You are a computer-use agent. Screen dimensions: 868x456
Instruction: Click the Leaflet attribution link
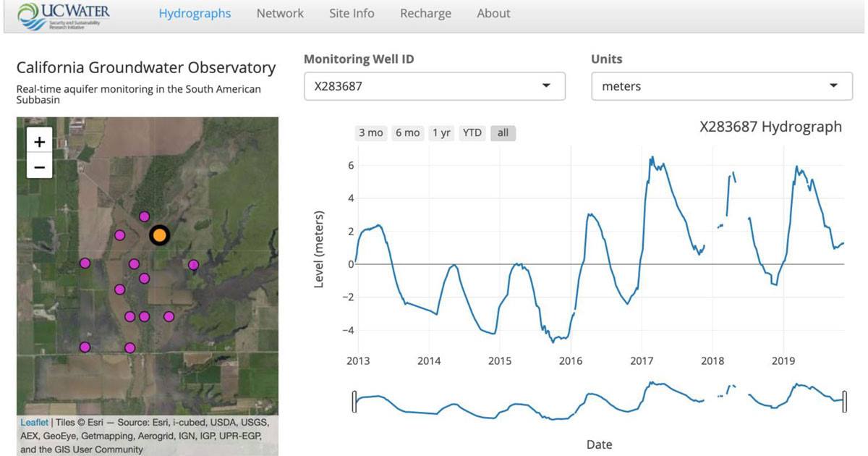pos(34,423)
